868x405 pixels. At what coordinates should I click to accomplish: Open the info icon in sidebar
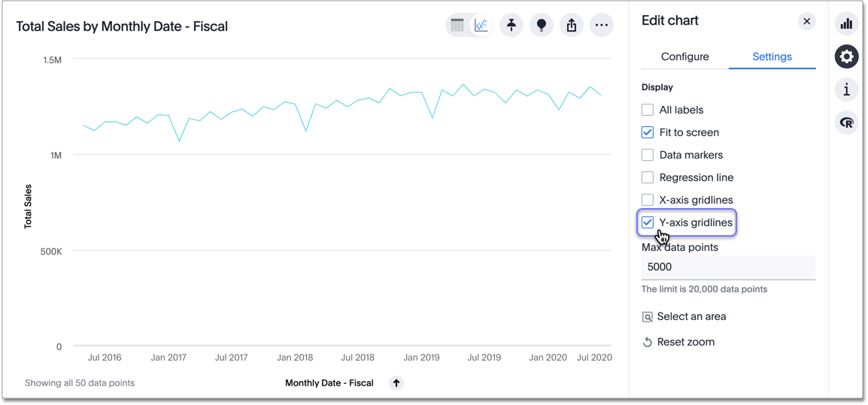[x=846, y=89]
